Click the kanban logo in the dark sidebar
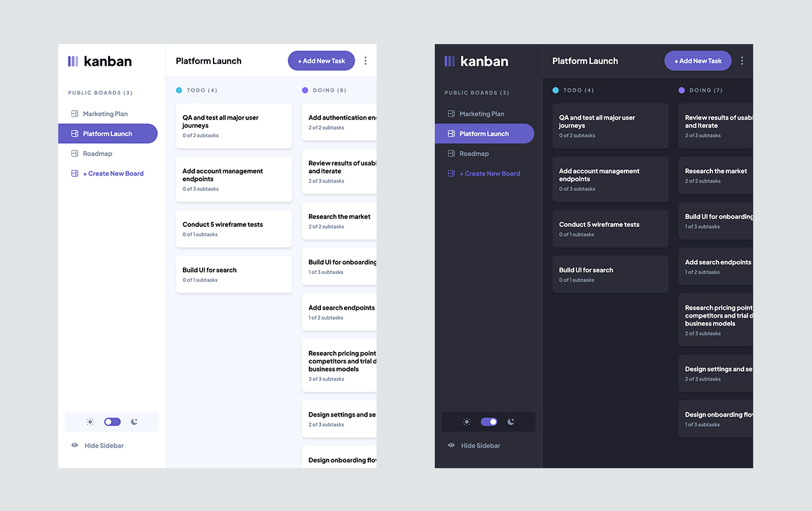The image size is (812, 511). coord(449,61)
